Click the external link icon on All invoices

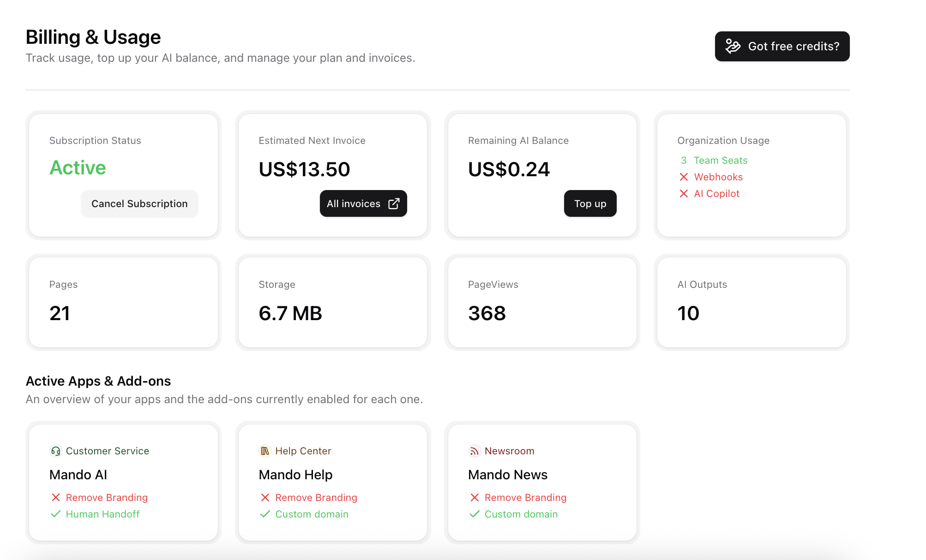(x=394, y=204)
